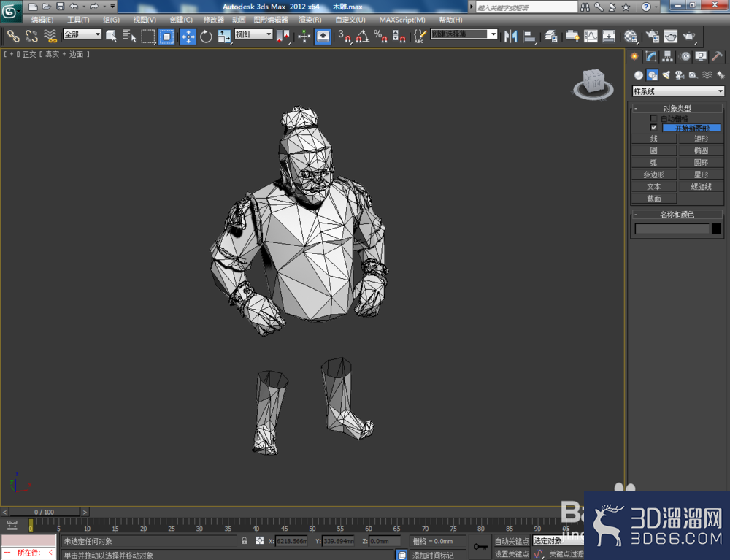The image size is (730, 560).
Task: Switch to the Modify command panel tab
Action: (x=651, y=57)
